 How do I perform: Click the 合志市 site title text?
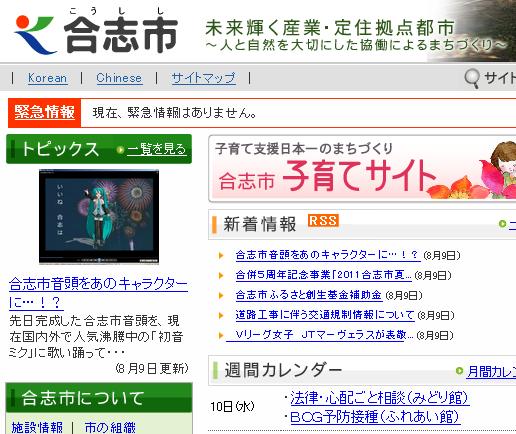pos(121,35)
